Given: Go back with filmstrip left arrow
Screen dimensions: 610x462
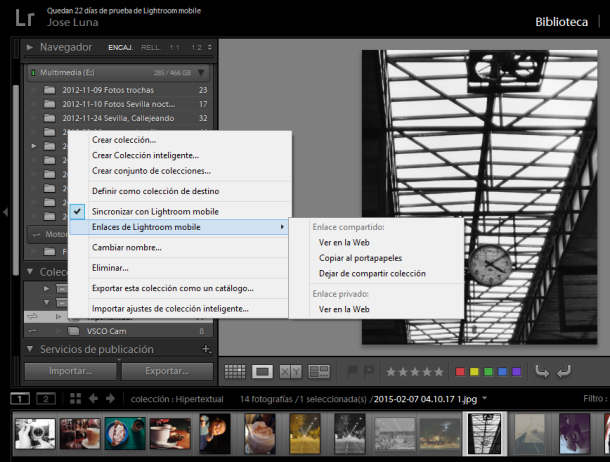Looking at the screenshot, I should [x=93, y=399].
